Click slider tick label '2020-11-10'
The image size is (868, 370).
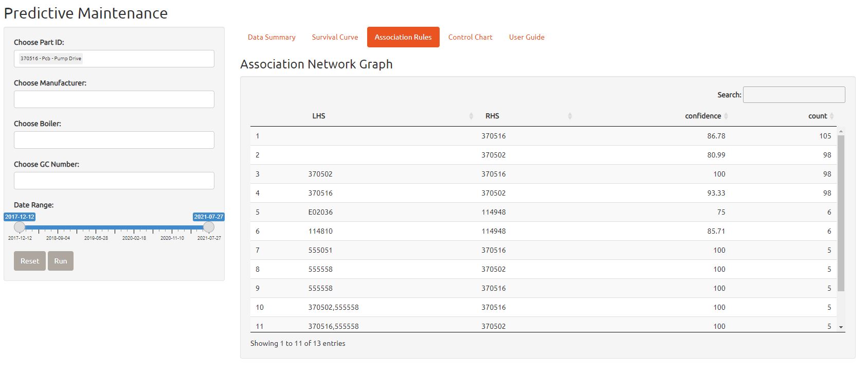(172, 238)
